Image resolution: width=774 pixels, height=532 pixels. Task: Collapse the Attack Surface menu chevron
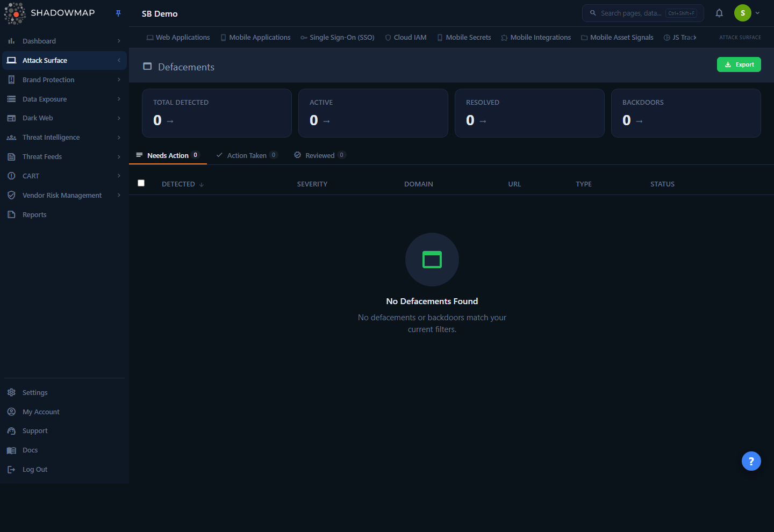tap(119, 60)
